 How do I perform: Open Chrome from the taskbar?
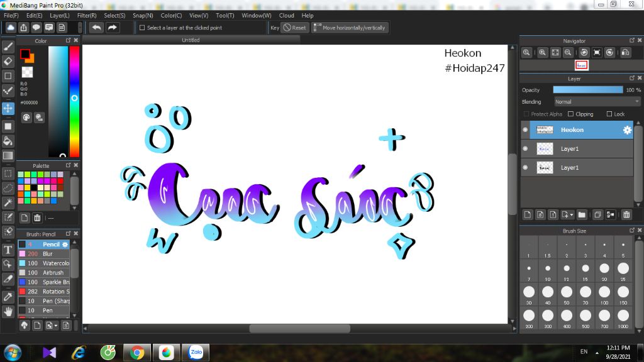[137, 353]
